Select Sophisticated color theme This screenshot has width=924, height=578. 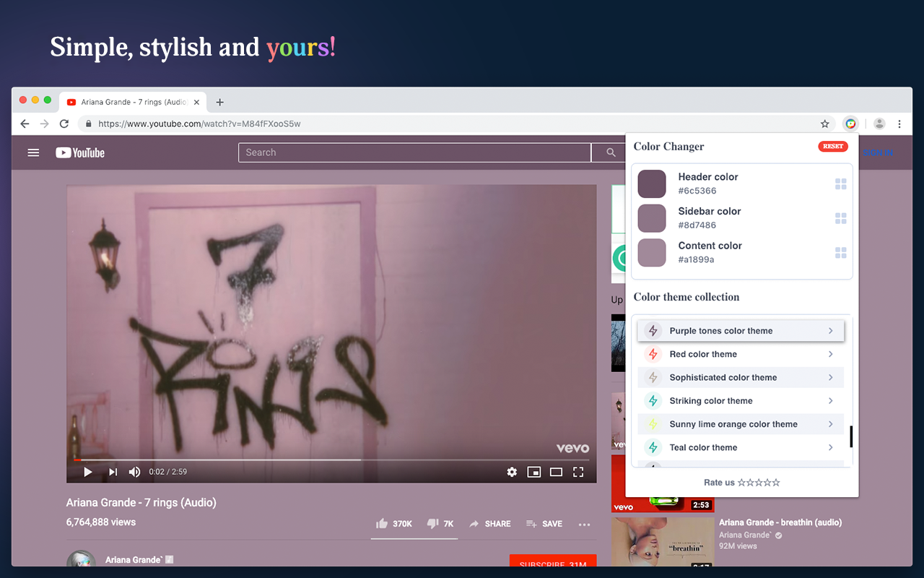coord(741,377)
